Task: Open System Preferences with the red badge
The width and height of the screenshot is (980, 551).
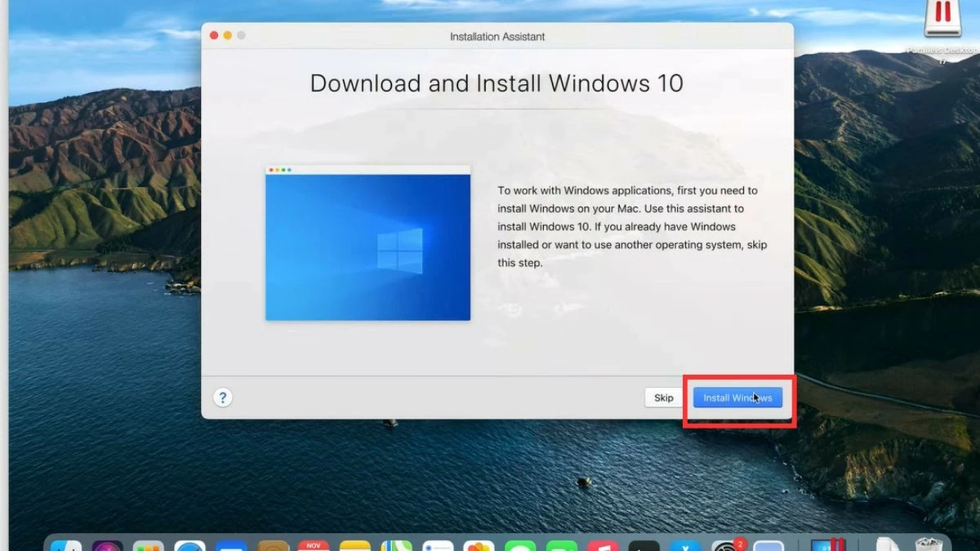Action: (726, 546)
